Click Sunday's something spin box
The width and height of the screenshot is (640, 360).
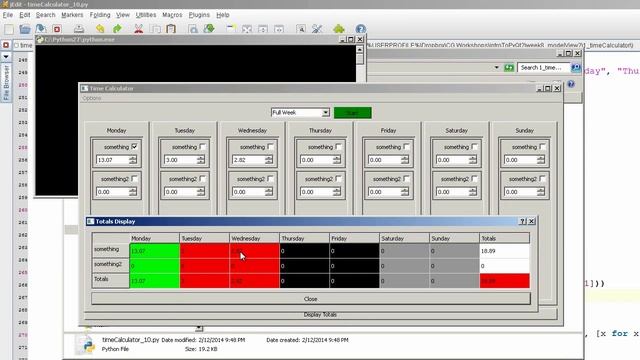coord(524,160)
